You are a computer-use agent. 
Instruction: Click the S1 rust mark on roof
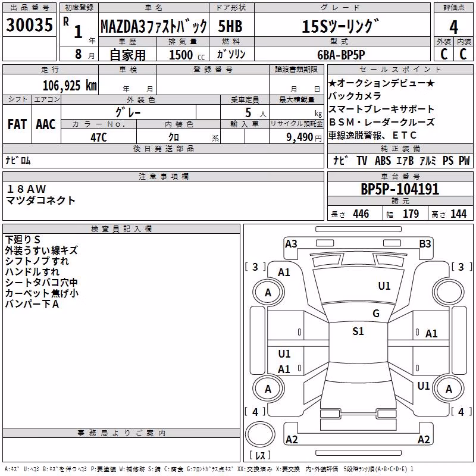[358, 331]
